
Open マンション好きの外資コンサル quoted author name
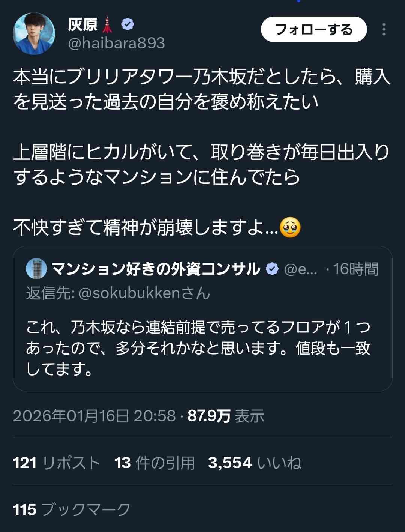click(x=156, y=269)
